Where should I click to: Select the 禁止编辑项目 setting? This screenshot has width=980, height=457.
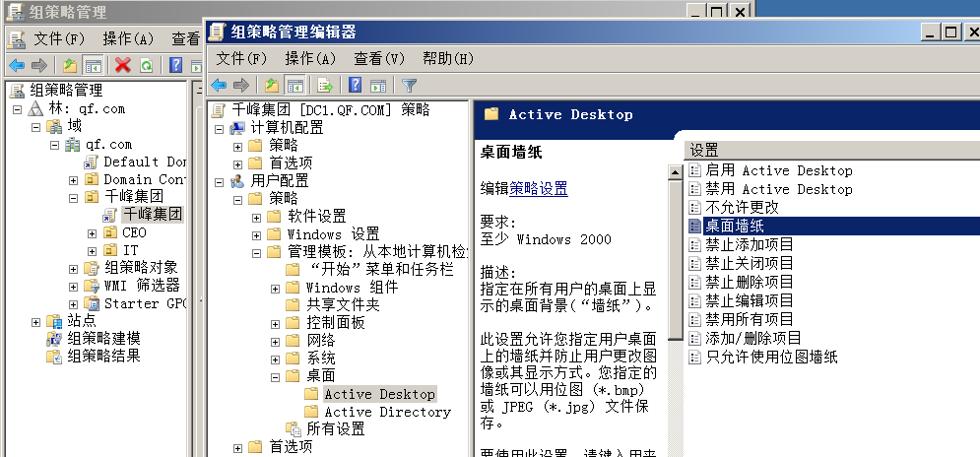pos(750,300)
